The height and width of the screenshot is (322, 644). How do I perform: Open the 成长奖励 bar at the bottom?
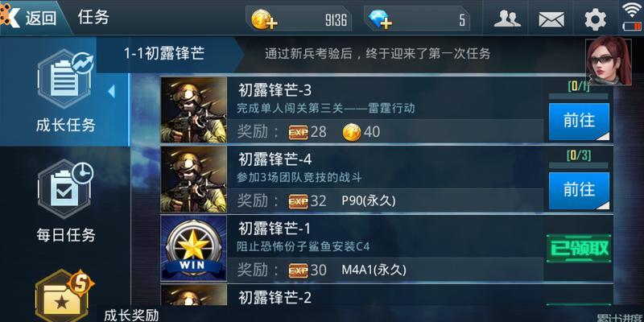pos(131,315)
